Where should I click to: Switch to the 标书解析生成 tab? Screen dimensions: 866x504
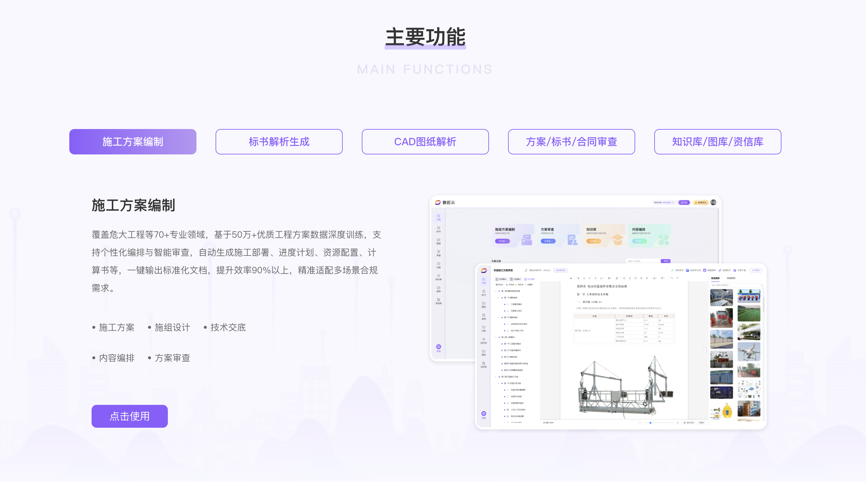point(279,141)
